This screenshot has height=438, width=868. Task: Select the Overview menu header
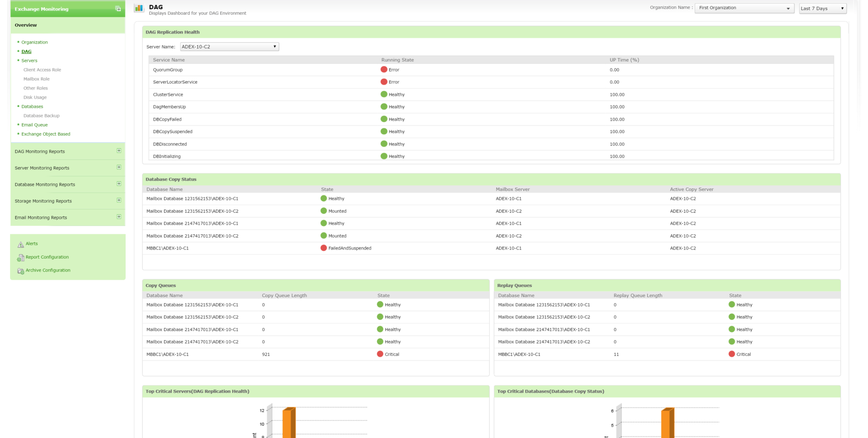click(26, 25)
